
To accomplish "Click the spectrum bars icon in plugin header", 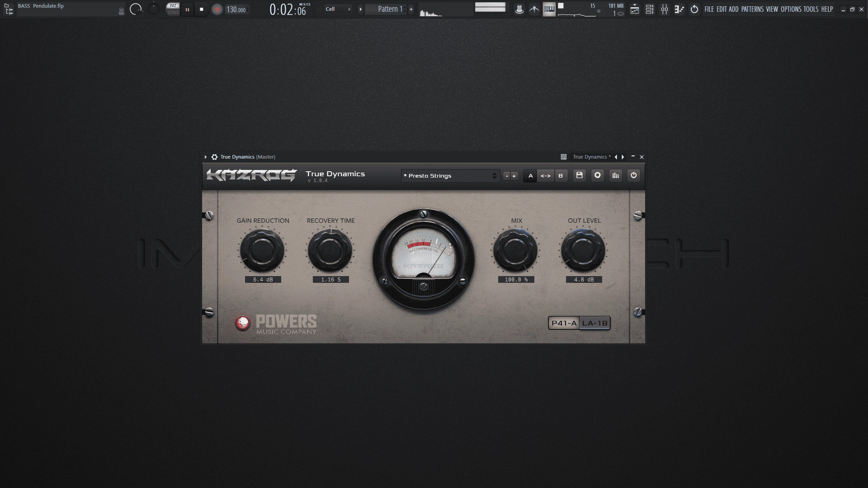I will click(616, 176).
